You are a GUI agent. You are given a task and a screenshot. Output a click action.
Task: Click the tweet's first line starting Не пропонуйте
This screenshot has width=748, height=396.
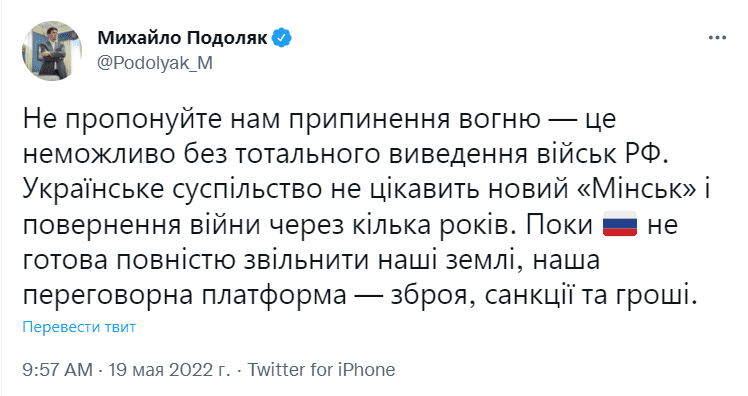coord(320,119)
